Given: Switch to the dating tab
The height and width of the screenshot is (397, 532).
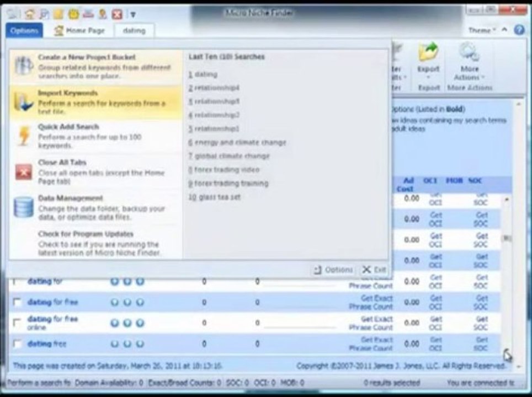Looking at the screenshot, I should (134, 30).
